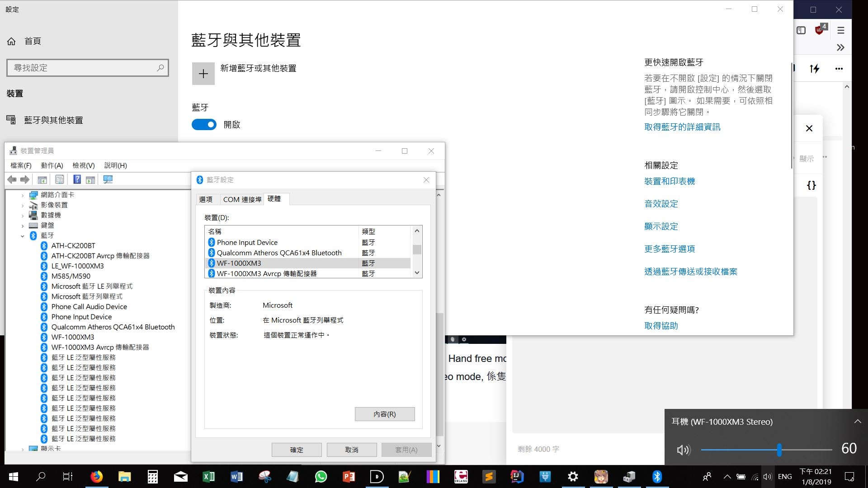Click the 內容(R) properties button
Viewport: 868px width, 488px height.
click(385, 414)
